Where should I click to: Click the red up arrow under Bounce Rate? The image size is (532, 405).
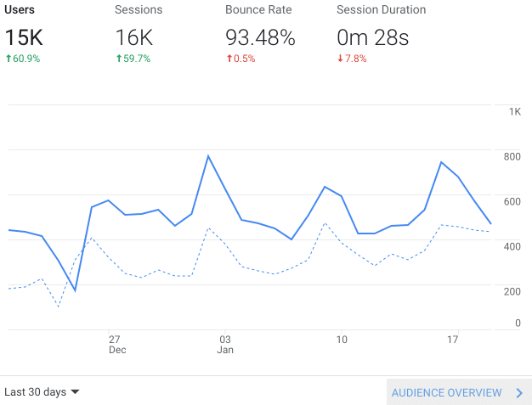click(x=229, y=59)
